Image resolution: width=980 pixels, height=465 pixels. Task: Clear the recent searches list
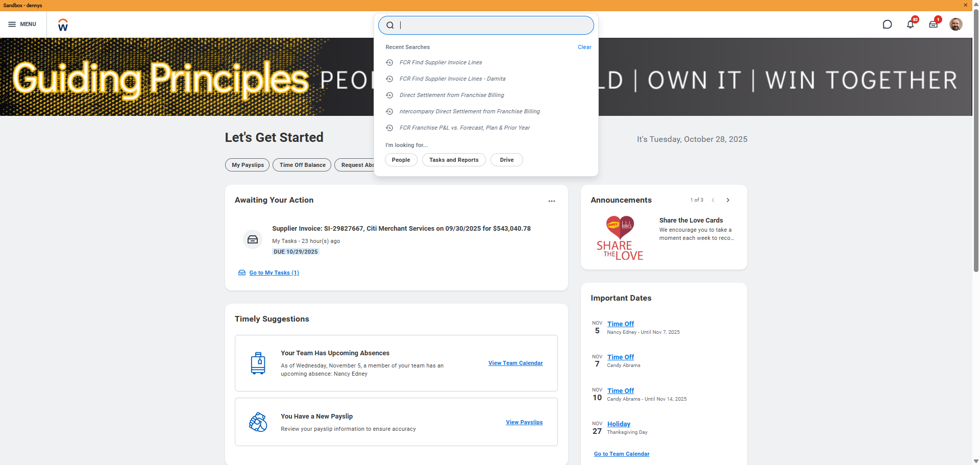tap(584, 47)
